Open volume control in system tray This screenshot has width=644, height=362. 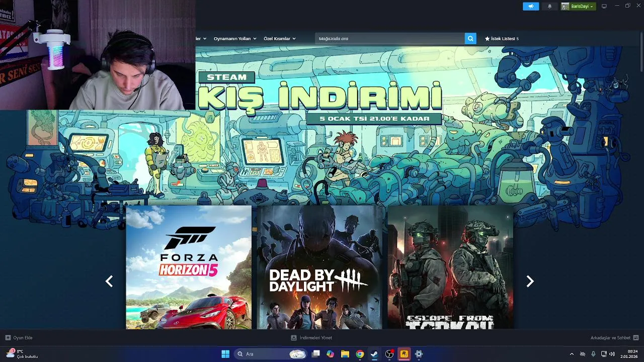pyautogui.click(x=612, y=354)
